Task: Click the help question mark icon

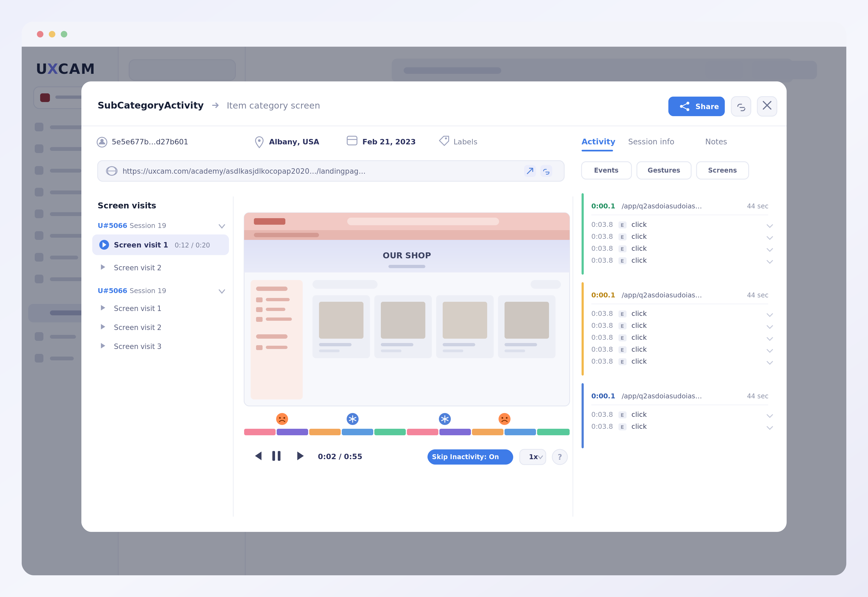Action: (x=560, y=457)
